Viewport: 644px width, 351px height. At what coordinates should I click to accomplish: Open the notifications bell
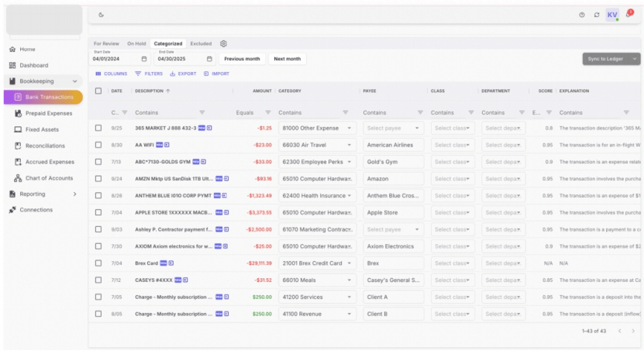(x=629, y=14)
